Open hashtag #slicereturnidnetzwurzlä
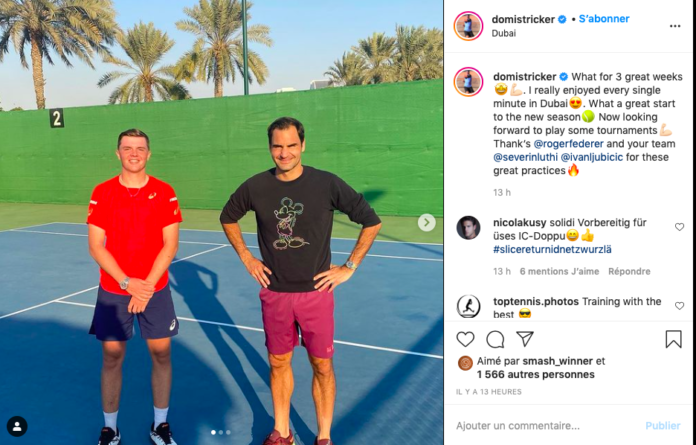 coord(552,249)
